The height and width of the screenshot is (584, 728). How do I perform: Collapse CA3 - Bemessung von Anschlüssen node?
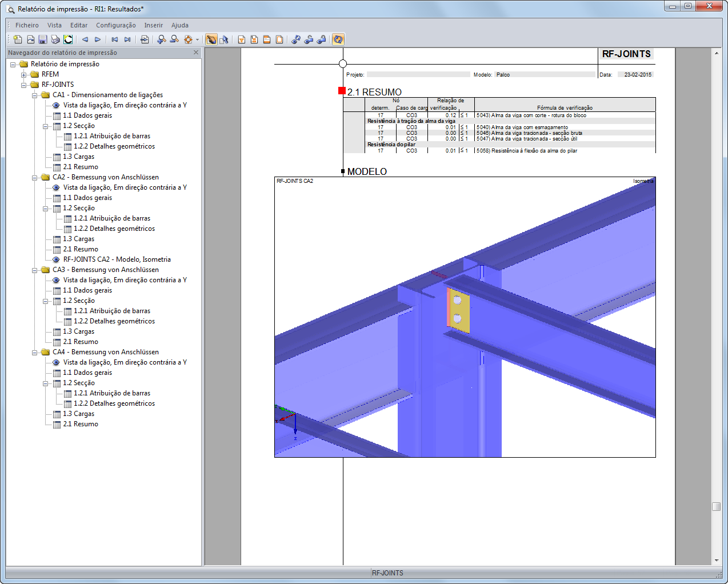pos(34,270)
